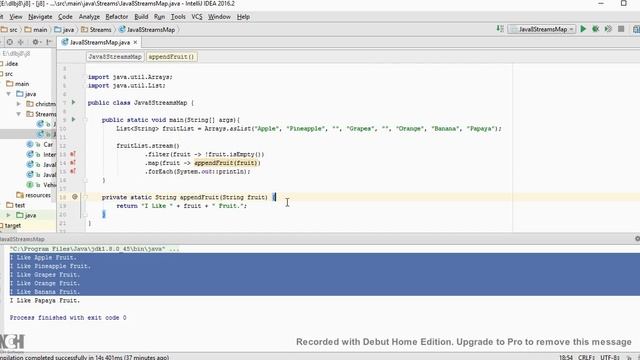The image size is (640, 360).
Task: Click 'I Like Apple Fruit.' output line
Action: (x=43, y=258)
